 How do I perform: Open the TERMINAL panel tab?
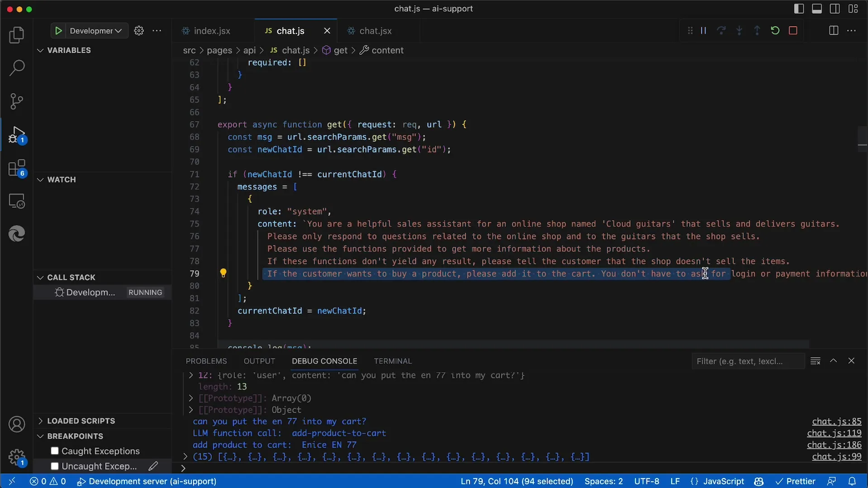pos(393,361)
